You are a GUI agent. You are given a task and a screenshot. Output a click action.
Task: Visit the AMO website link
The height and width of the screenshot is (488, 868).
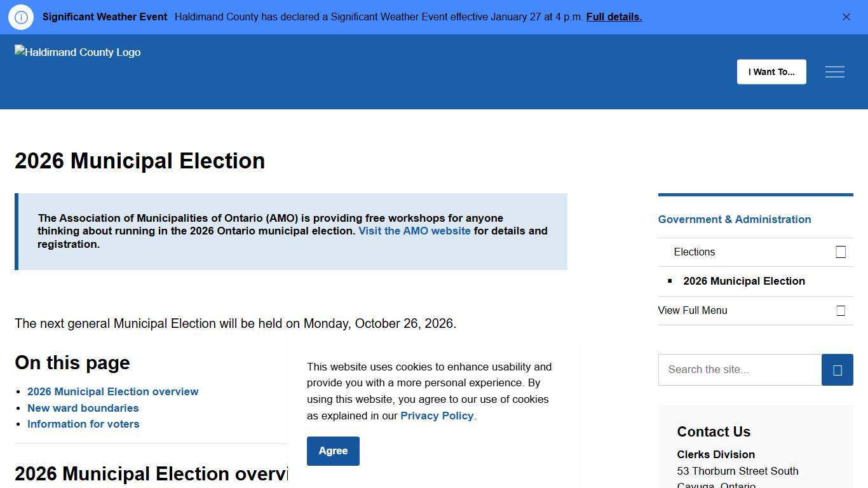point(414,231)
